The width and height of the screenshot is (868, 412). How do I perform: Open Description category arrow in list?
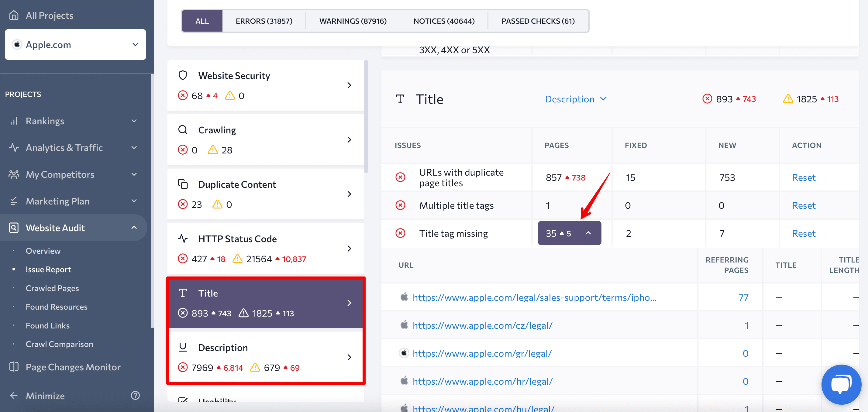tap(349, 357)
